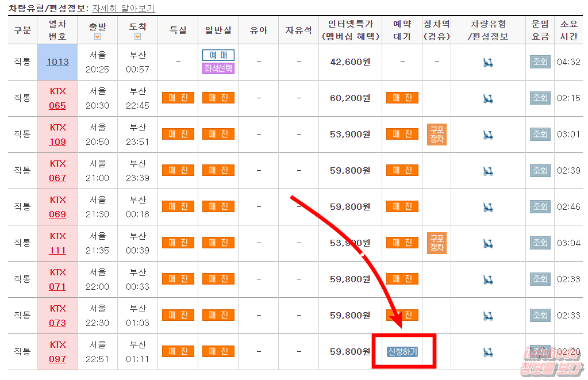Click the 인터넷특가 column header
588x380 pixels.
[350, 30]
